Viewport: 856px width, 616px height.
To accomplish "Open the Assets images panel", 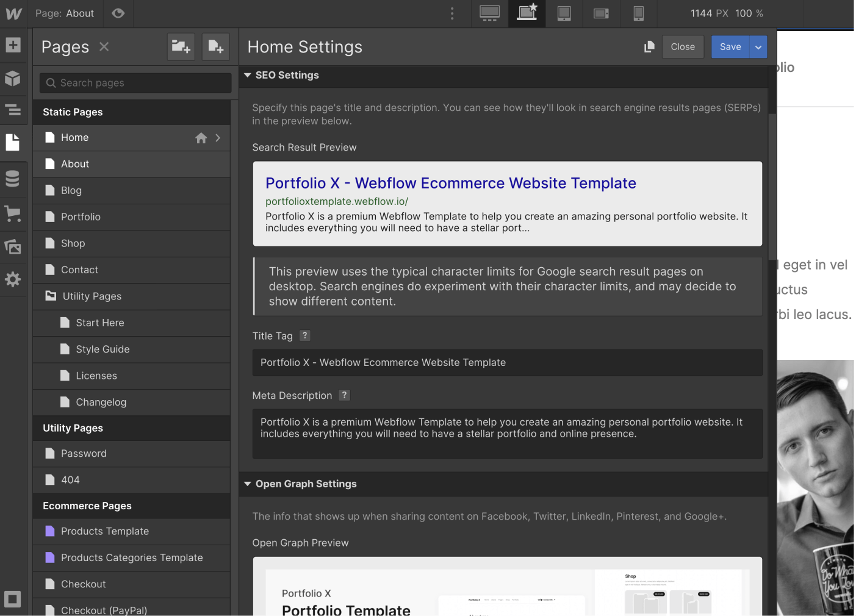I will [x=13, y=246].
